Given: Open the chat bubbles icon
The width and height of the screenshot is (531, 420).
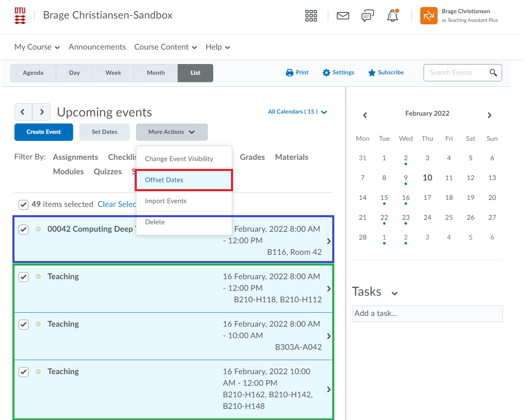Looking at the screenshot, I should pos(367,16).
